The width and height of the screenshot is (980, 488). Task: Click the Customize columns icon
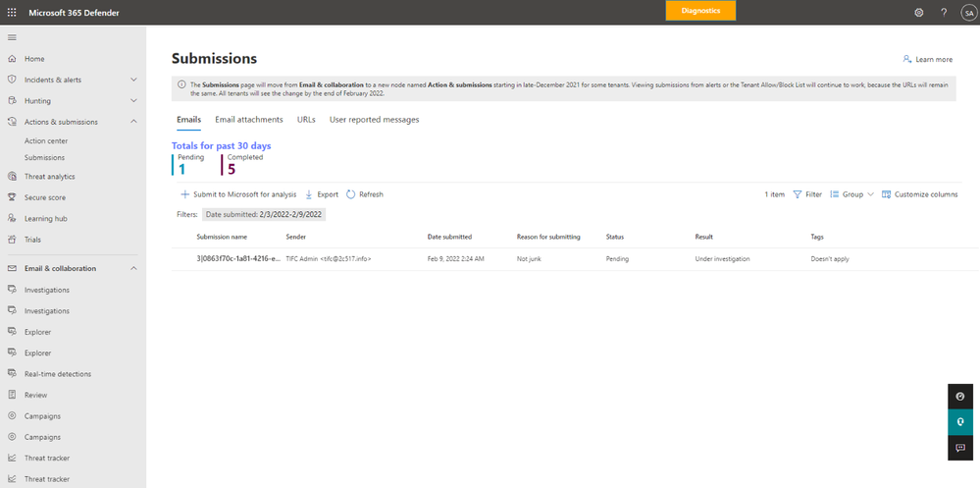(x=886, y=194)
